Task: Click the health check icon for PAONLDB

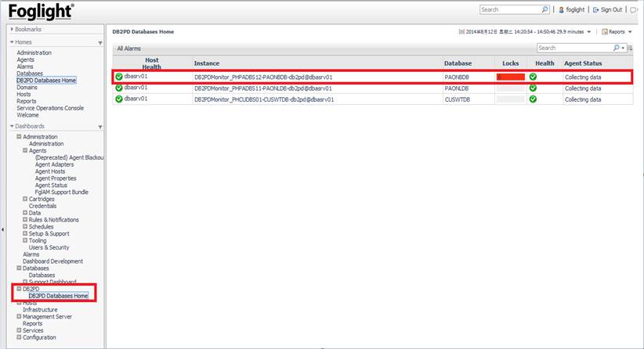Action: [x=533, y=88]
